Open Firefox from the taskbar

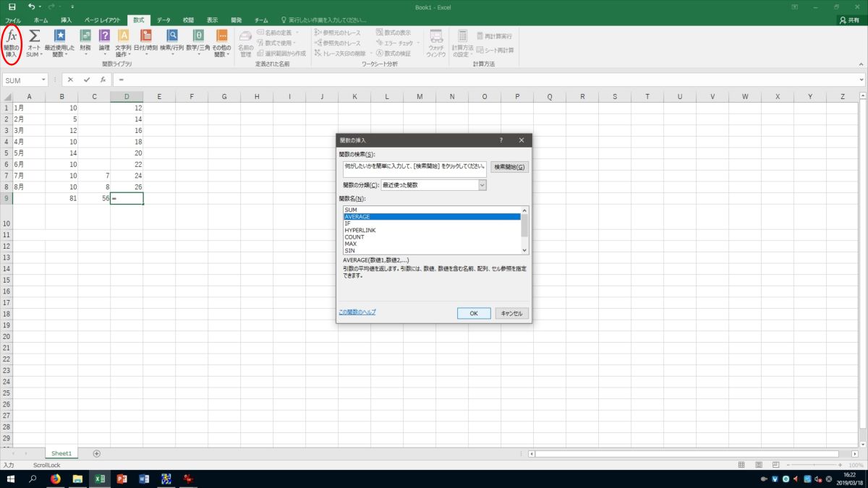click(x=56, y=479)
